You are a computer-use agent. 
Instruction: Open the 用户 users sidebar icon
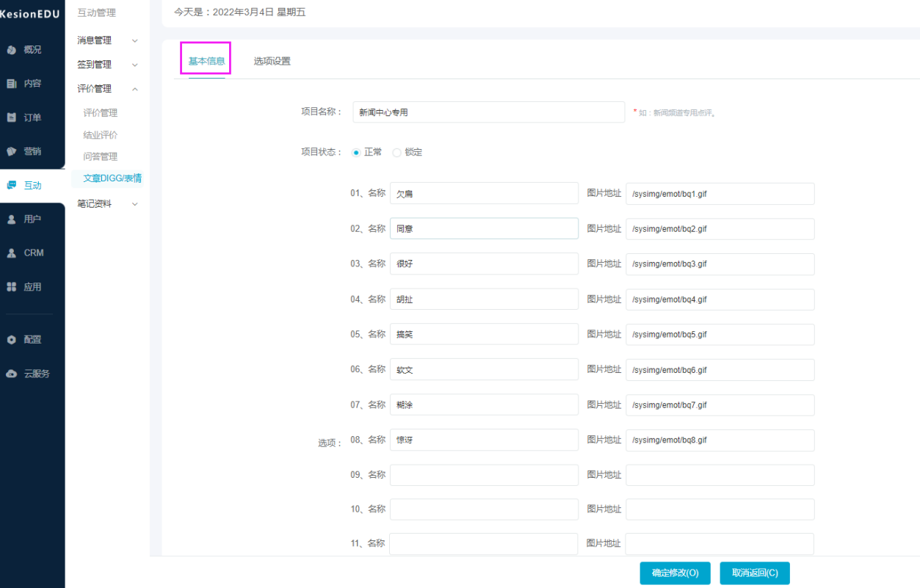click(x=11, y=219)
